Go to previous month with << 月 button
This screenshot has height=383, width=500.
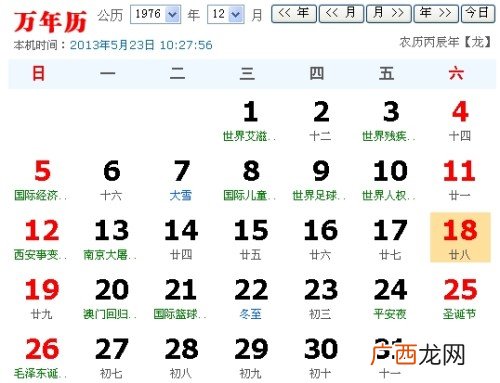pyautogui.click(x=341, y=14)
